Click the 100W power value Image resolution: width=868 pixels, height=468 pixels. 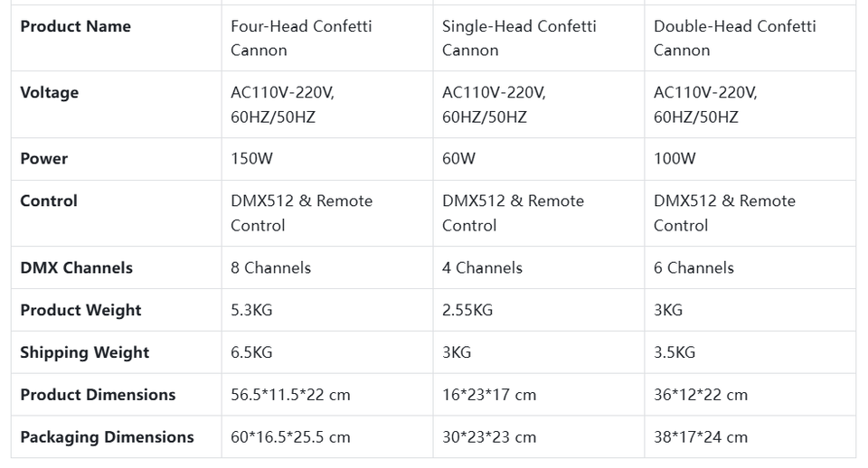pos(675,159)
